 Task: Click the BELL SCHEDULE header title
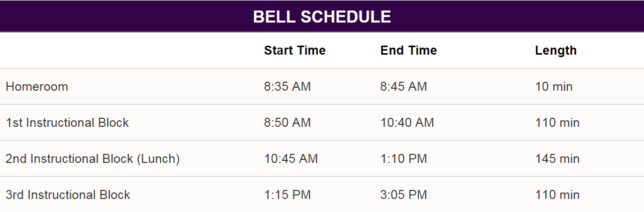point(321,17)
